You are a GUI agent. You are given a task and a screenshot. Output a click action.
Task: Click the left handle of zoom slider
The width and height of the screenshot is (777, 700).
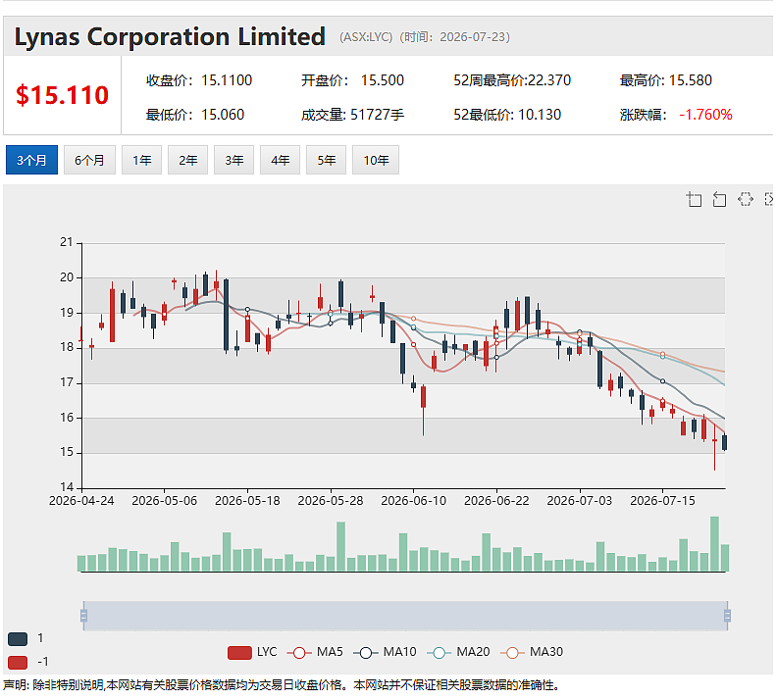(x=83, y=616)
